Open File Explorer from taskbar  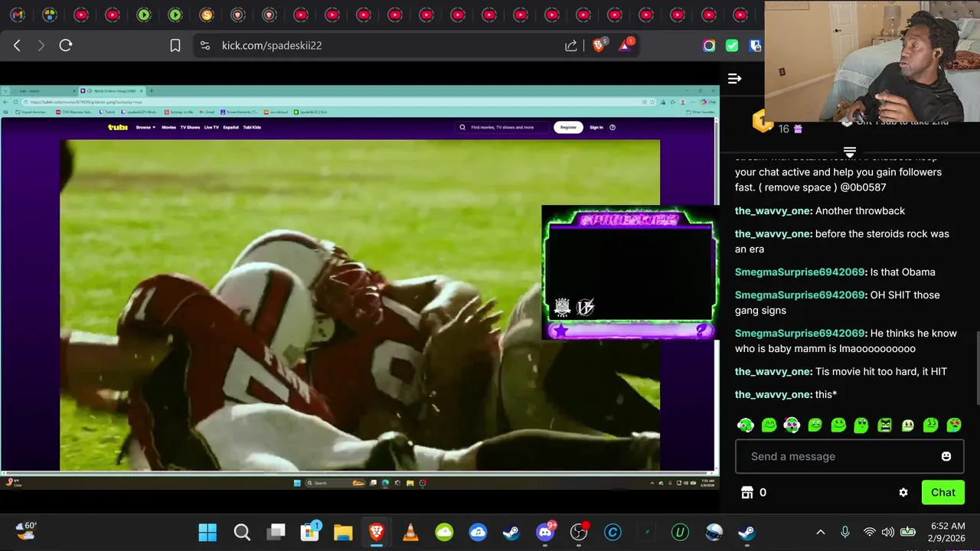pos(342,532)
